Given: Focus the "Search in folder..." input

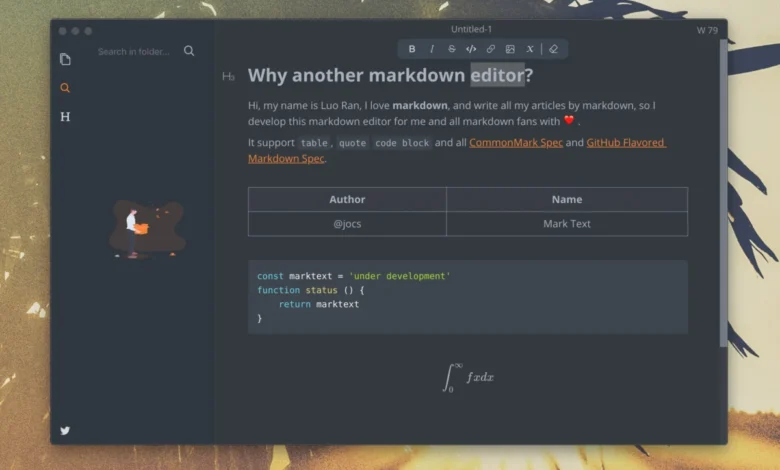Looking at the screenshot, I should click(x=134, y=51).
